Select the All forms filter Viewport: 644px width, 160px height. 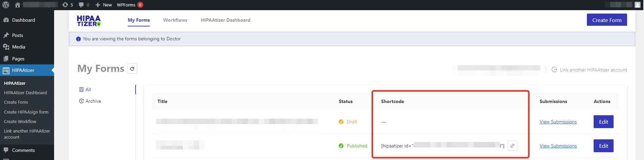tap(88, 89)
